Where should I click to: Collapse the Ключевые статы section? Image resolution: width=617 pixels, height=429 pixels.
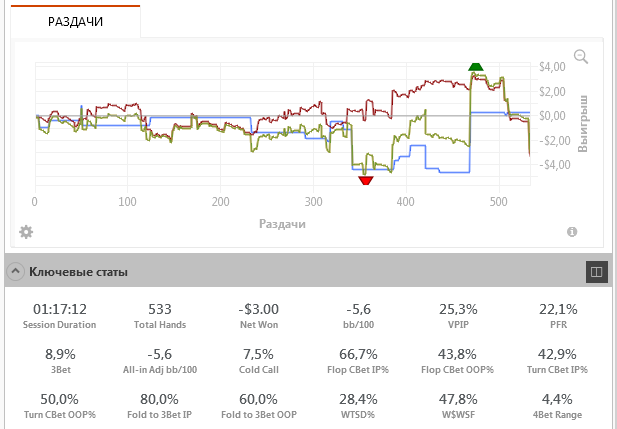15,271
